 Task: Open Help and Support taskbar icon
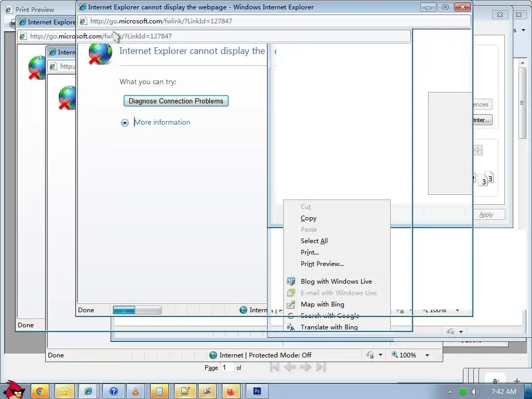click(x=114, y=392)
